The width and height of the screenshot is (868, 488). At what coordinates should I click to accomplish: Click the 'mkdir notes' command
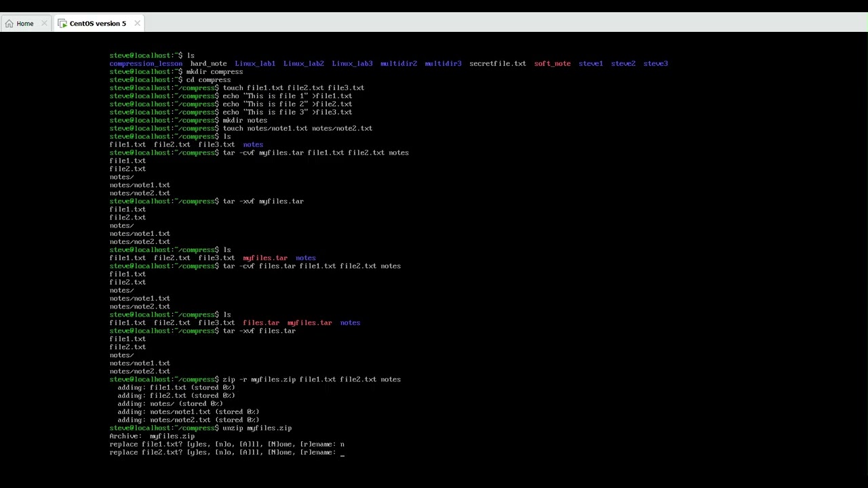coord(245,121)
